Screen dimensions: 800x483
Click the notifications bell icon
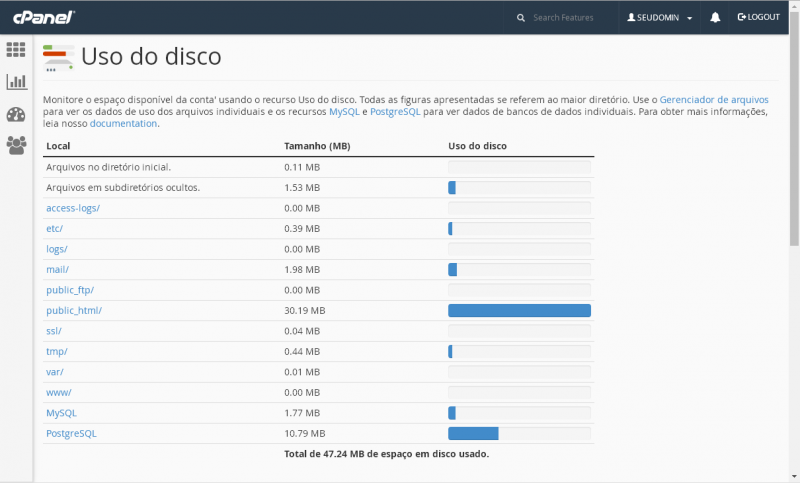tap(715, 17)
